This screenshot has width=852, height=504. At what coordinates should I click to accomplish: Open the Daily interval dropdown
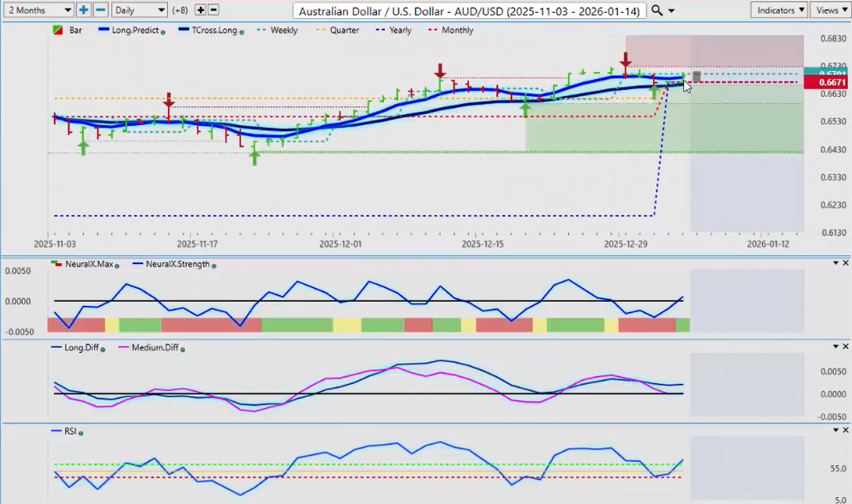coord(139,10)
